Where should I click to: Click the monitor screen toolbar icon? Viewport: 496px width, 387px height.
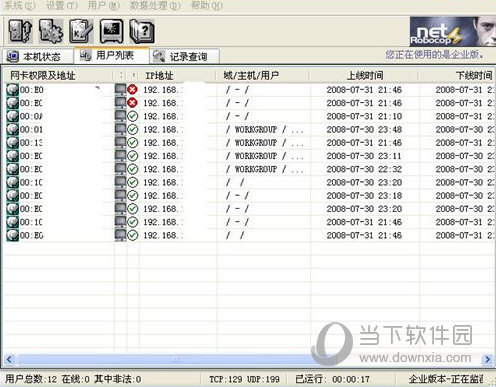coord(111,31)
